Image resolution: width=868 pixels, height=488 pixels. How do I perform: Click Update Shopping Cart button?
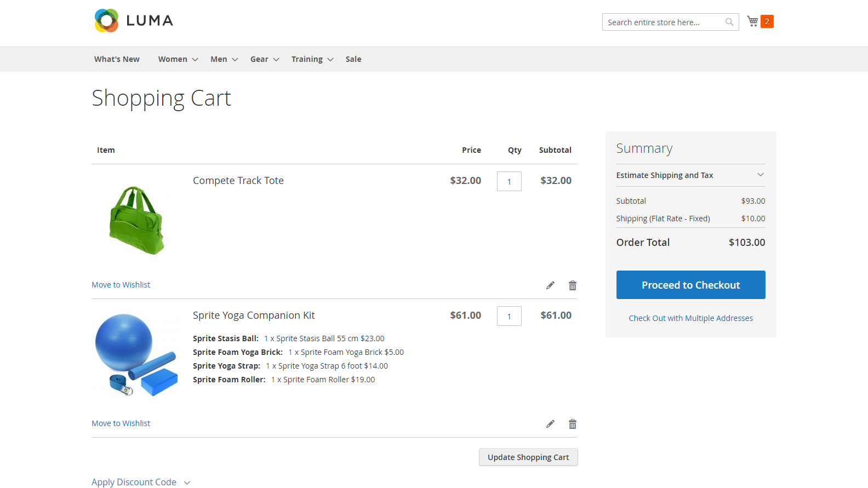coord(528,457)
